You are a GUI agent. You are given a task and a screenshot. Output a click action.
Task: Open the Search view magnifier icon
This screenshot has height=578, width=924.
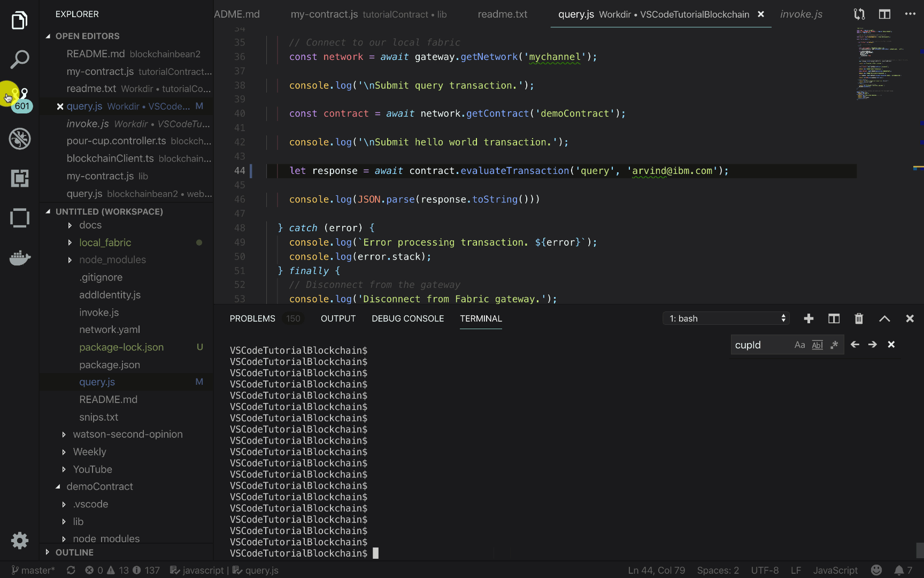tap(19, 59)
